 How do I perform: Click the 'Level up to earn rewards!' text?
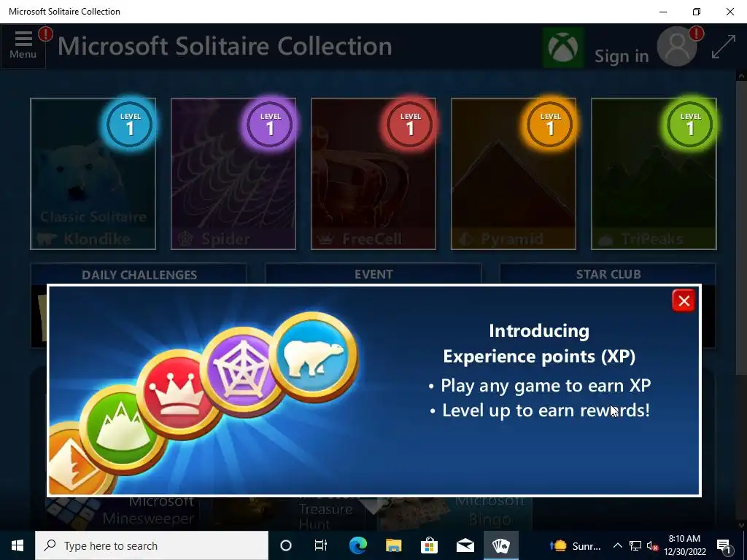tap(546, 411)
